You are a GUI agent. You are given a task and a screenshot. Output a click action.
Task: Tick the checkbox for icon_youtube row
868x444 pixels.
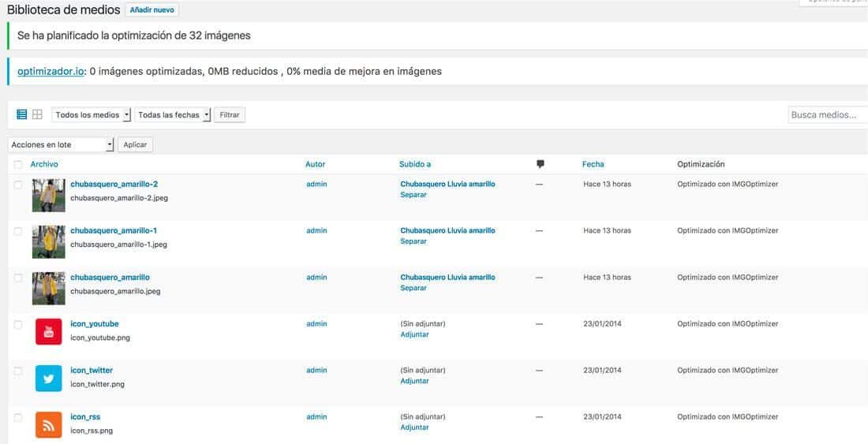18,324
